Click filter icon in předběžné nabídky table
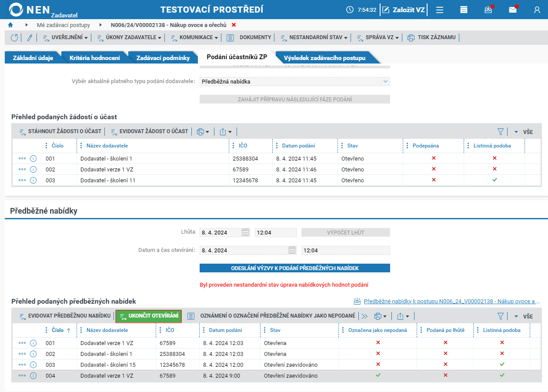548x392 pixels. coord(500,316)
